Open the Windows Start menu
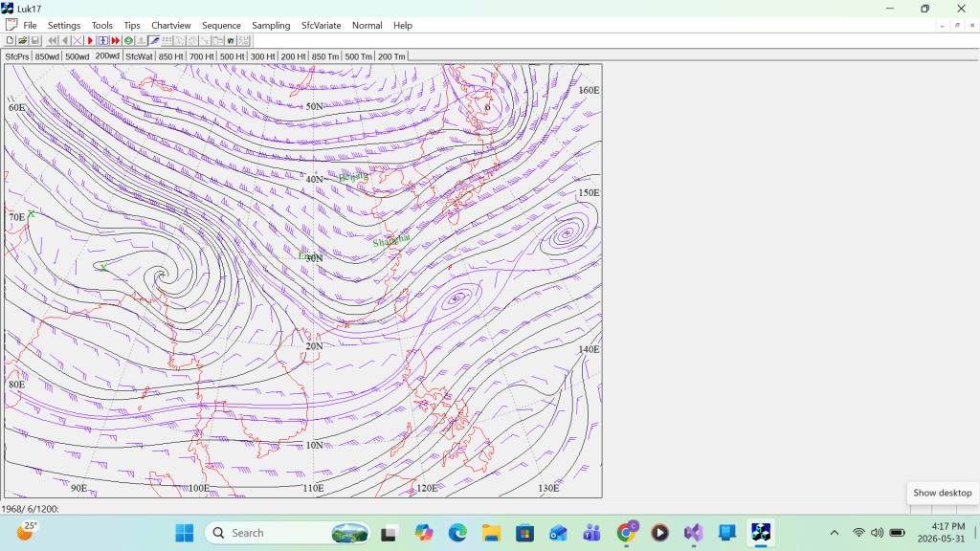 (x=185, y=533)
